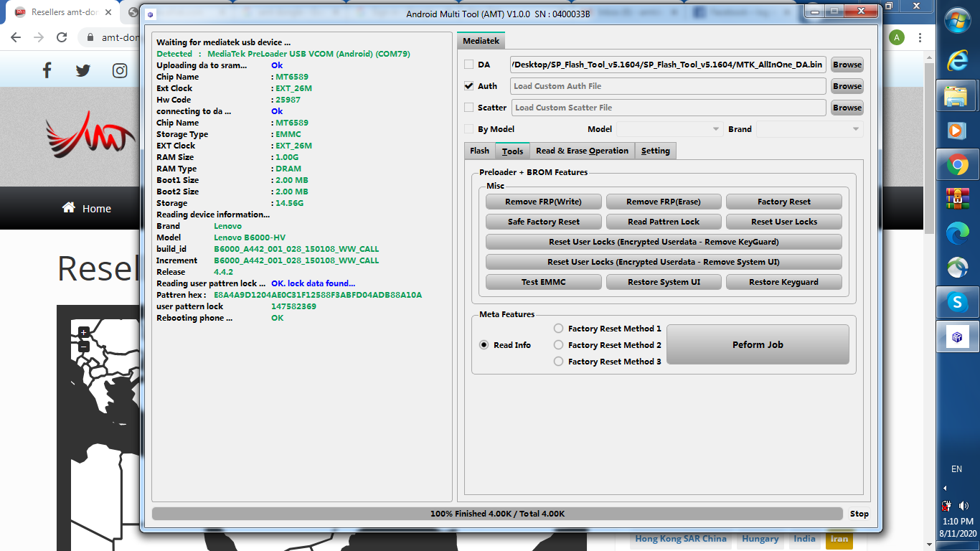Click the Test EMMC button
Viewport: 980px width, 551px height.
[543, 282]
